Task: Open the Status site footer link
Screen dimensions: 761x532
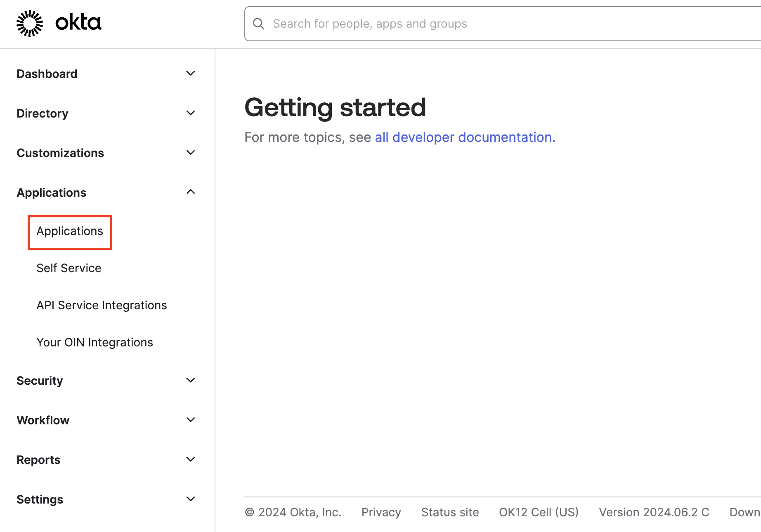Action: (x=450, y=512)
